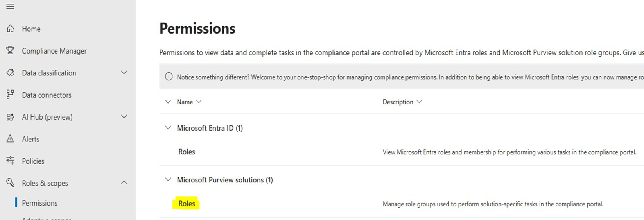Collapse the Microsoft Purview solutions group
The image size is (644, 220).
(168, 180)
